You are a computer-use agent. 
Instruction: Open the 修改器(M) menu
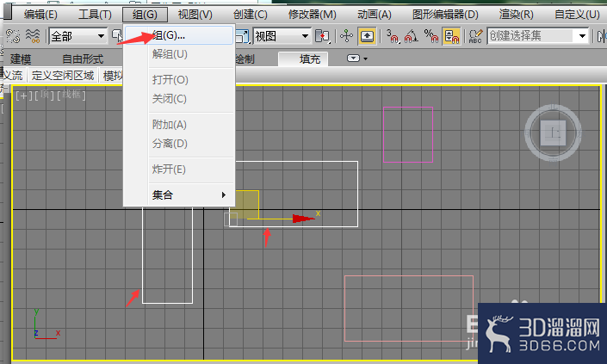click(x=312, y=15)
